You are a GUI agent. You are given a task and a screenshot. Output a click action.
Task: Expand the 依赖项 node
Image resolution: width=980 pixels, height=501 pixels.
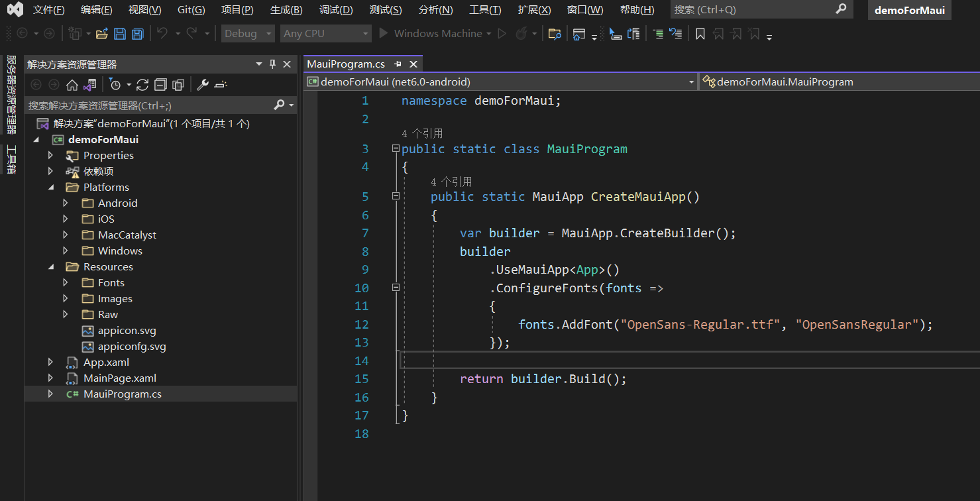(51, 171)
